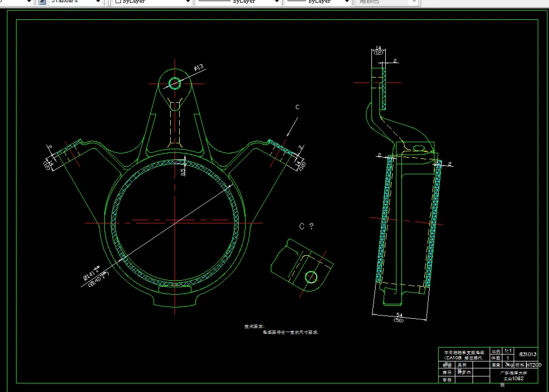This screenshot has height=392, width=549.
Task: Select the HT200 material value
Action: click(534, 365)
